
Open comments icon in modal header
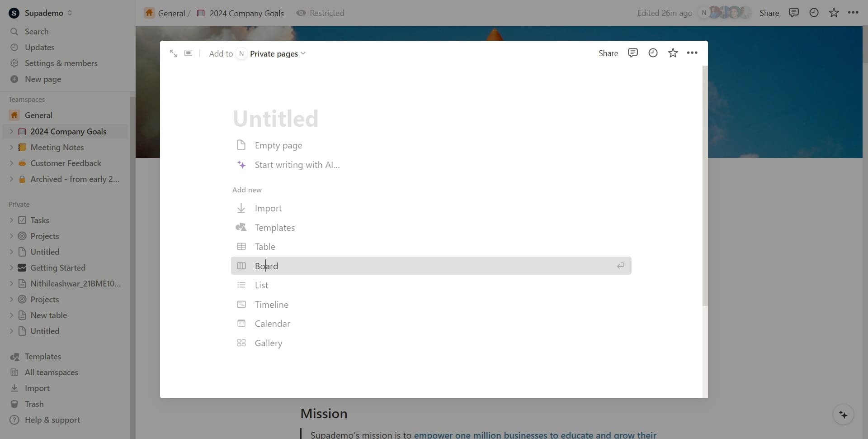click(x=632, y=53)
